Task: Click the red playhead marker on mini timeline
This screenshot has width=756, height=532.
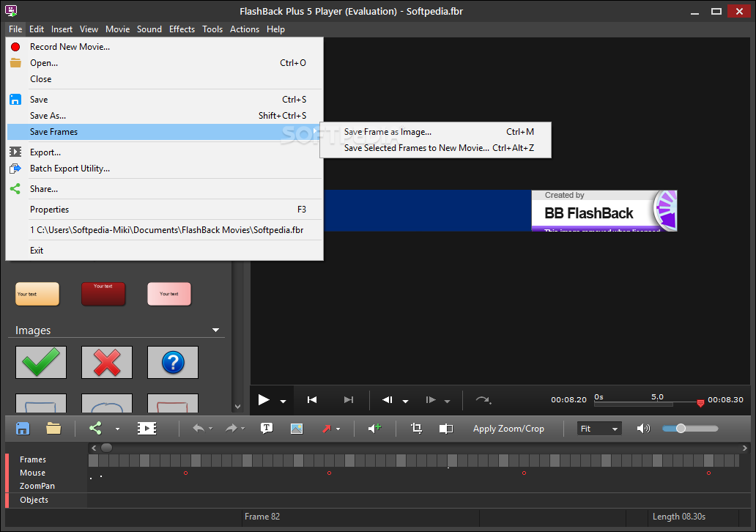Action: (700, 403)
